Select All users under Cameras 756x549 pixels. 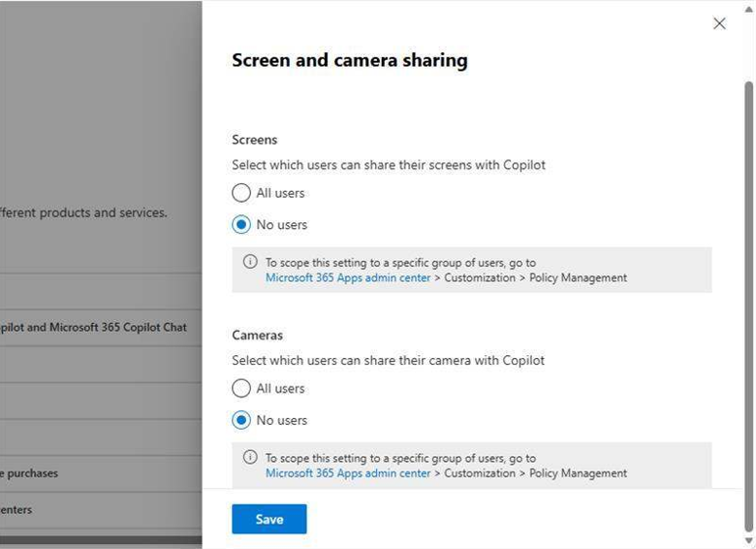coord(241,388)
